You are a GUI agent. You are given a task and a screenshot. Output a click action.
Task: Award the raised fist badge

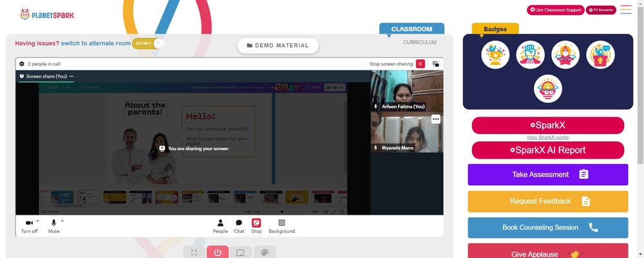coord(530,55)
